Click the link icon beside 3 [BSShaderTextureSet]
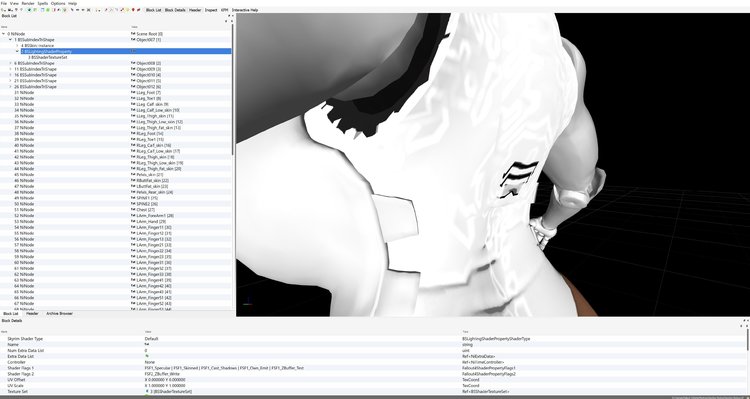Viewport: 750px width, 399px height. click(147, 391)
